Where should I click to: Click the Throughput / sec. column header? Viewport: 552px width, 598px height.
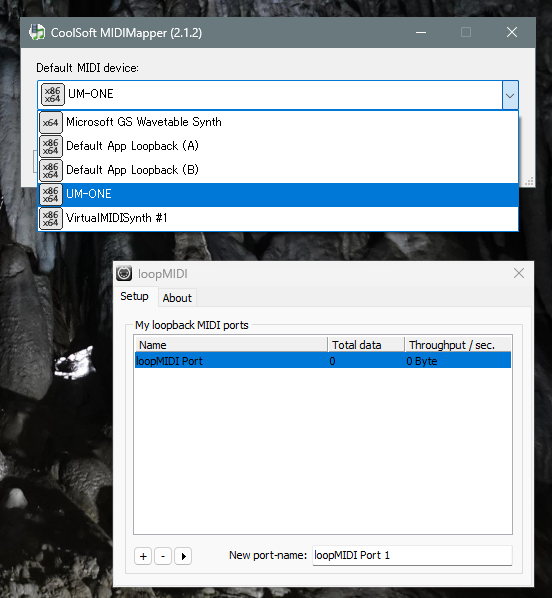(x=458, y=345)
